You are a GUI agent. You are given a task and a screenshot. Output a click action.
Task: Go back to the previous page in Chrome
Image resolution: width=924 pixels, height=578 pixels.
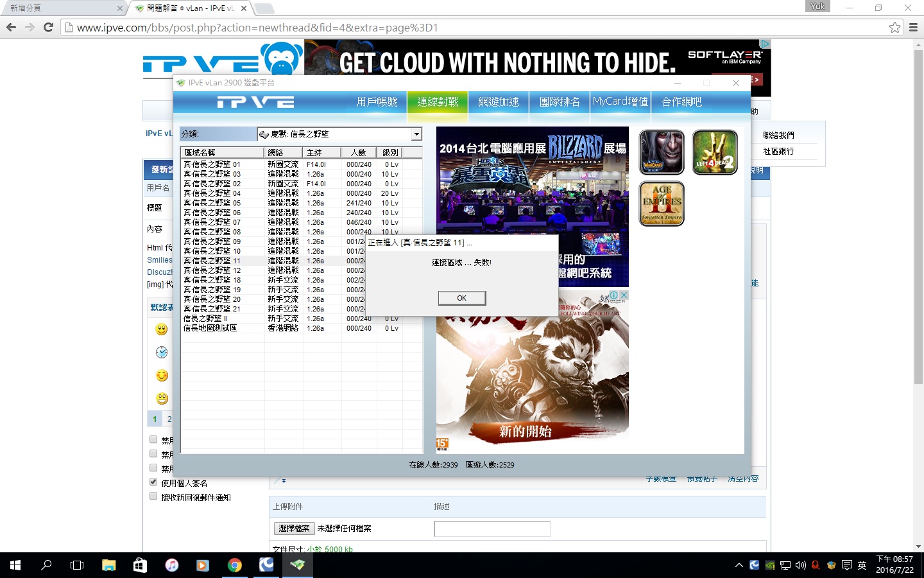[11, 28]
